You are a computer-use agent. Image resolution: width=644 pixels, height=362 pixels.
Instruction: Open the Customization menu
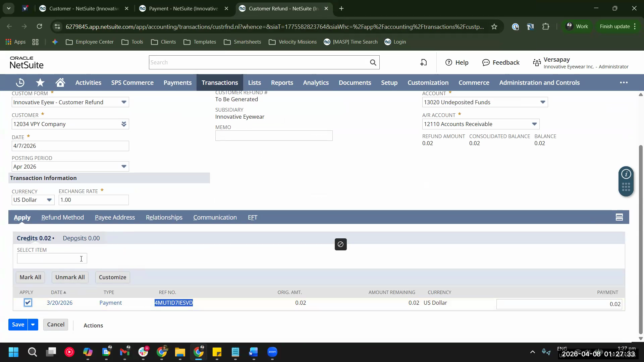pyautogui.click(x=428, y=82)
